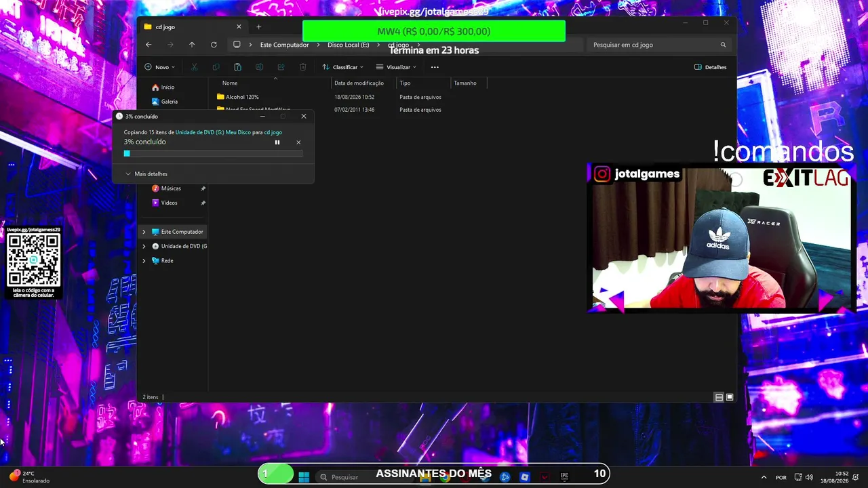Open the weather widget showing 24°C
Viewport: 868px width, 488px height.
(x=29, y=477)
